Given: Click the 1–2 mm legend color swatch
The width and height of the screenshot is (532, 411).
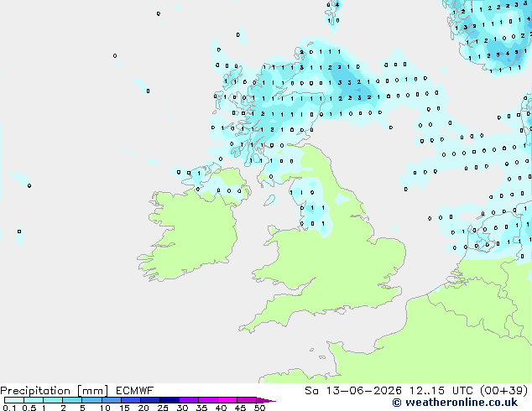Looking at the screenshot, I should tap(53, 400).
